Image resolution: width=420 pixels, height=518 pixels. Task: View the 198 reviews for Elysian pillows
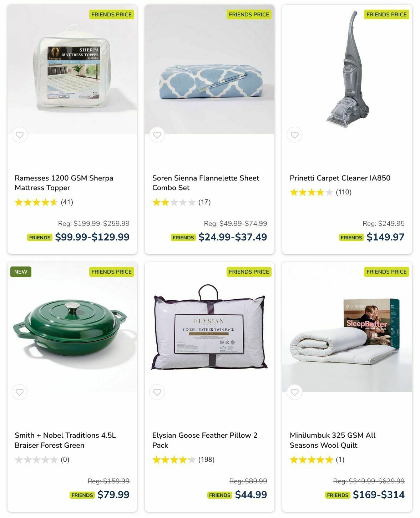[x=183, y=459]
